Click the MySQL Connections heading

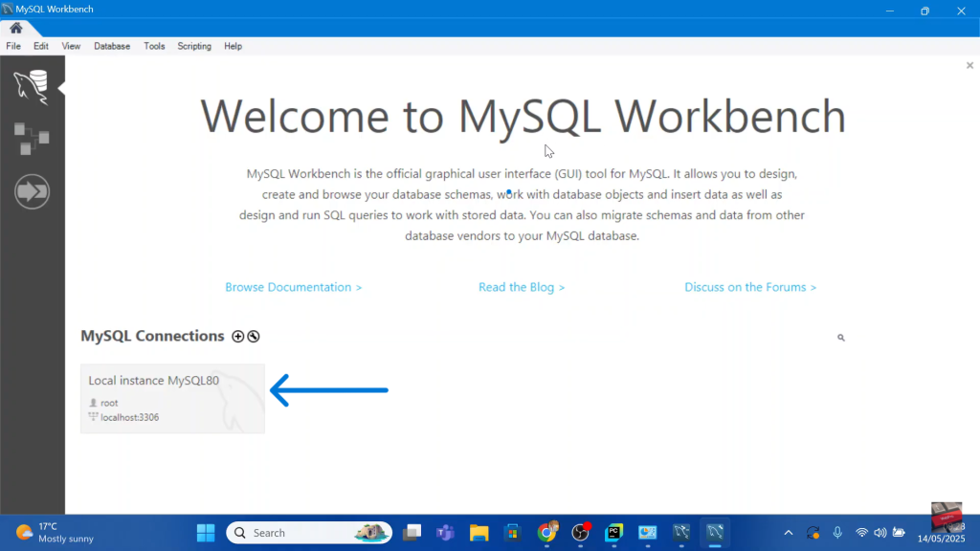(152, 336)
